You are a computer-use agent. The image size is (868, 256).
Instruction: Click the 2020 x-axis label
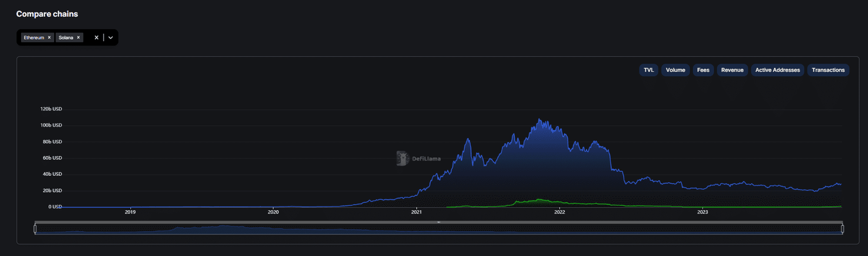click(273, 212)
